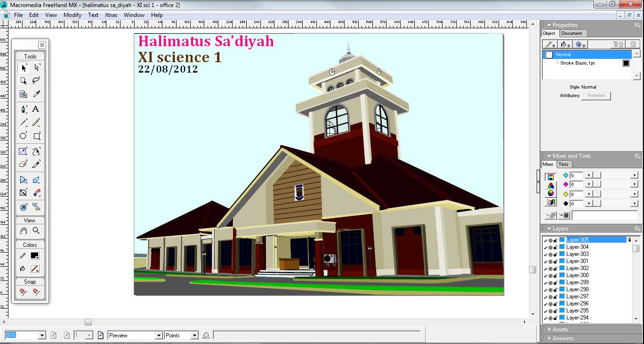
Task: Add an effect in Properties panel
Action: click(x=580, y=44)
